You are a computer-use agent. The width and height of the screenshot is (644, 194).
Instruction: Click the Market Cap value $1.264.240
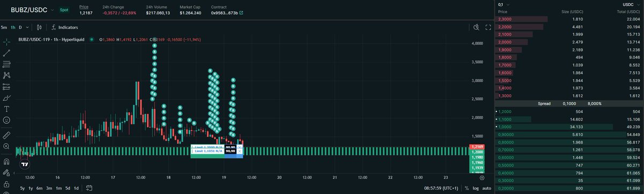click(191, 12)
